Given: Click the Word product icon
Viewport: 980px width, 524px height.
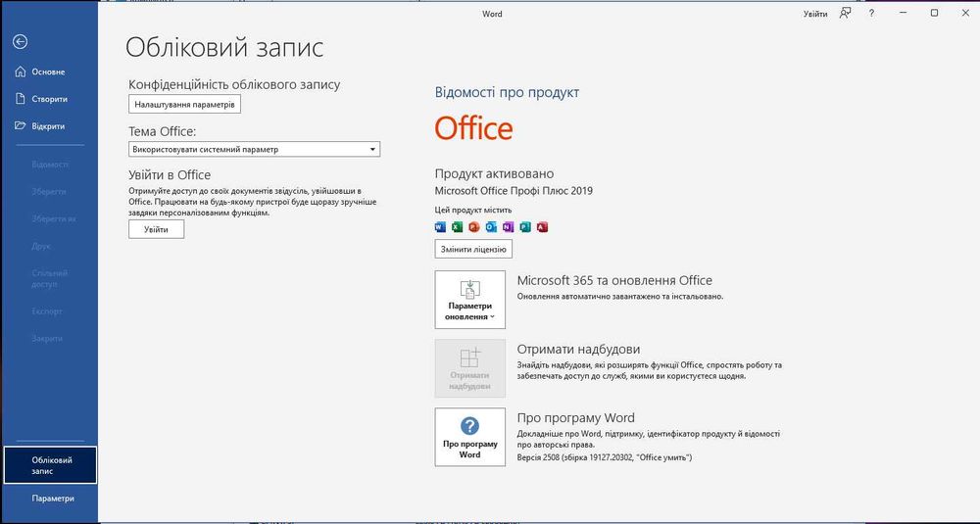Looking at the screenshot, I should 440,226.
